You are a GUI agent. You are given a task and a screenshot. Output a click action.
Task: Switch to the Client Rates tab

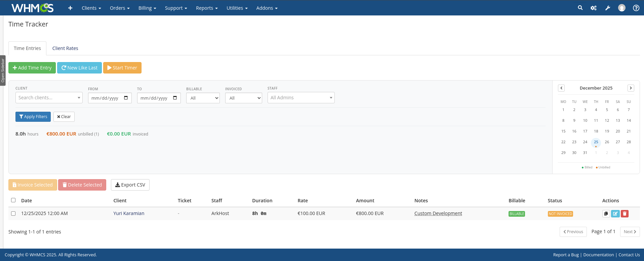pos(65,48)
